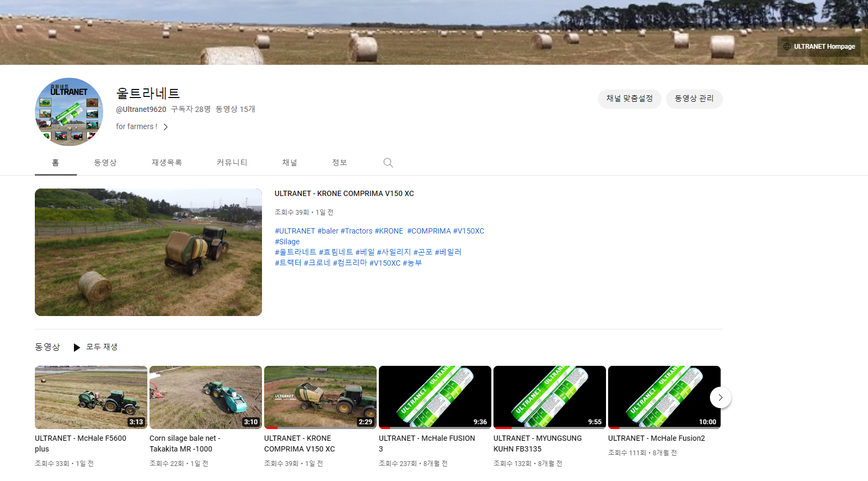Click the handle @Ultranet9620
This screenshot has width=868, height=481.
(141, 109)
